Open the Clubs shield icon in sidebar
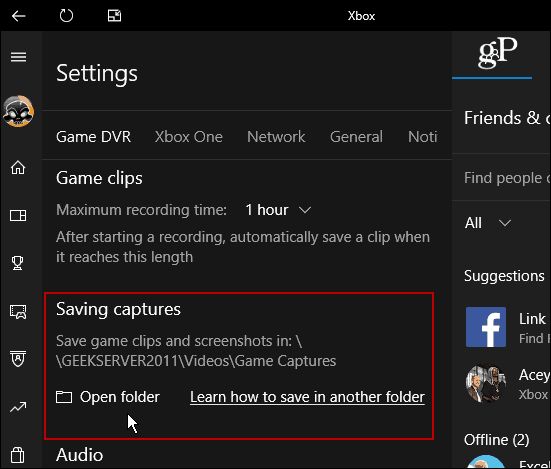The image size is (551, 469). pos(18,359)
